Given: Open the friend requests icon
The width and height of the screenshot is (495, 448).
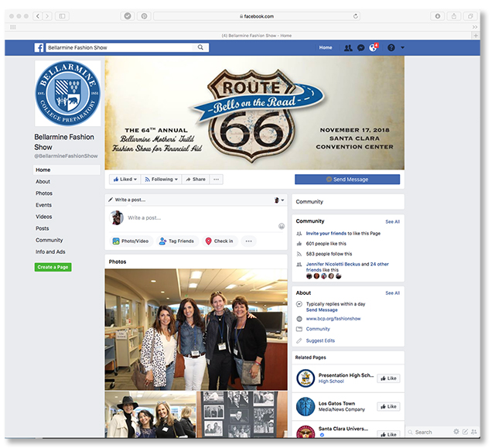Looking at the screenshot, I should pos(348,48).
